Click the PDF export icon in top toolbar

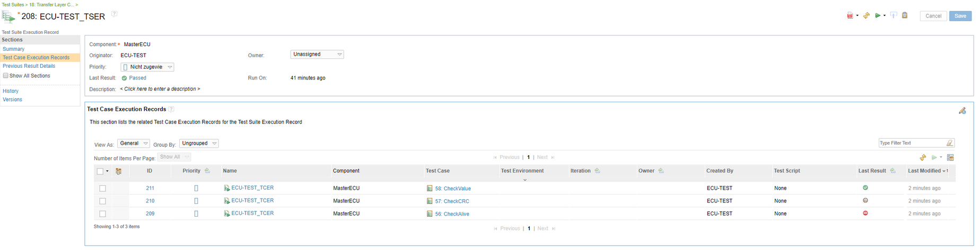[x=850, y=16]
